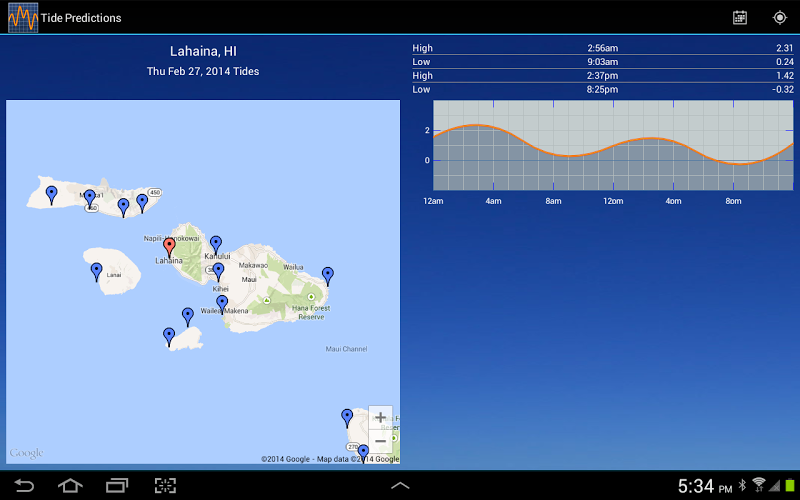Tap the tide height curve chart

(x=613, y=145)
